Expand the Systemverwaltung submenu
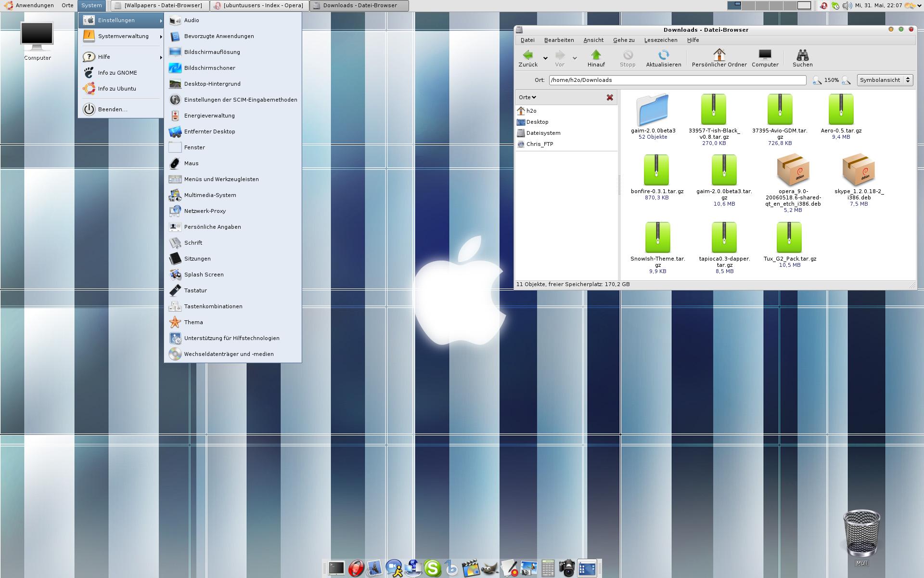 tap(121, 36)
